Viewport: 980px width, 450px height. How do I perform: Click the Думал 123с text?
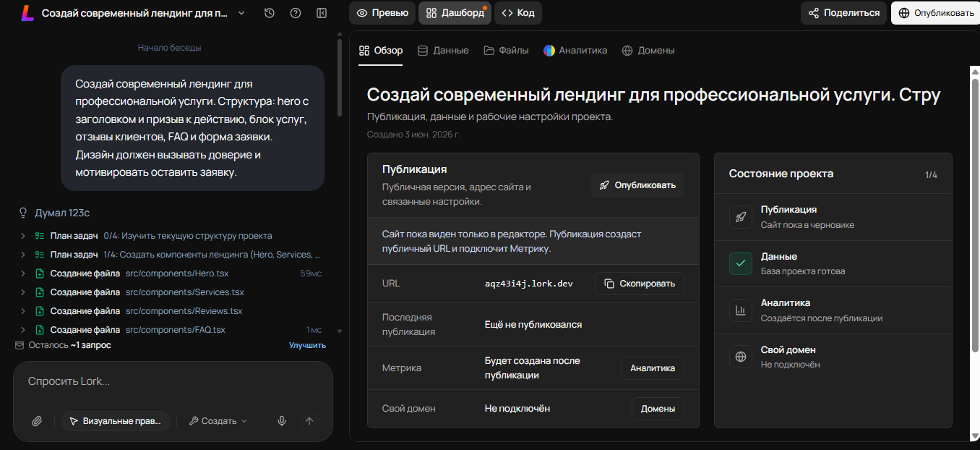click(62, 213)
